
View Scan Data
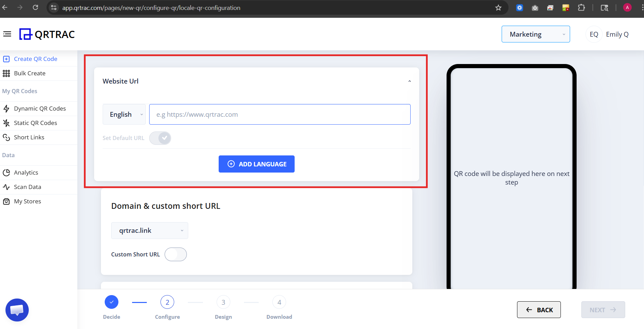tap(27, 187)
